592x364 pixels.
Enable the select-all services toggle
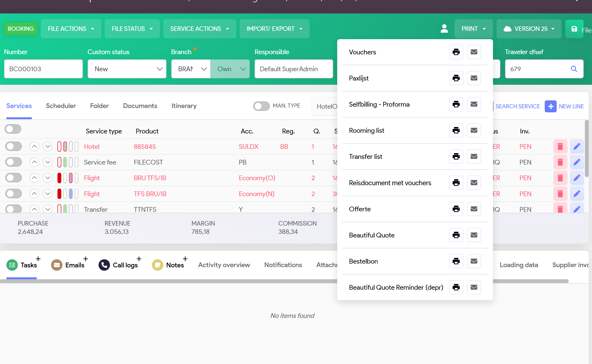click(x=13, y=129)
